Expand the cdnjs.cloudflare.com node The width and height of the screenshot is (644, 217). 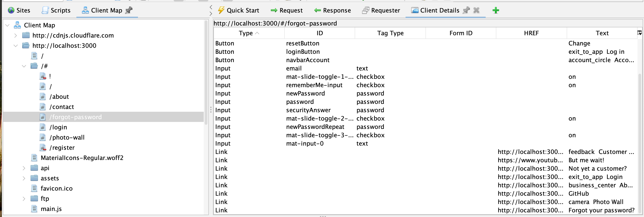pos(16,35)
